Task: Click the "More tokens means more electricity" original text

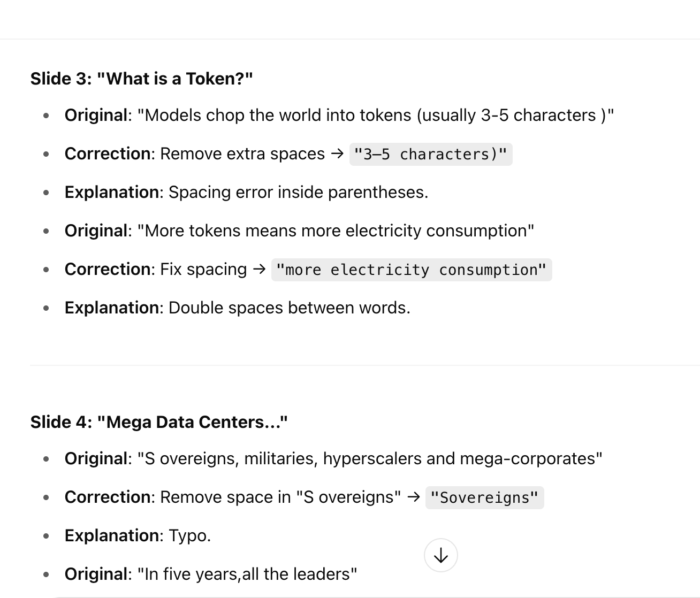Action: (x=300, y=231)
